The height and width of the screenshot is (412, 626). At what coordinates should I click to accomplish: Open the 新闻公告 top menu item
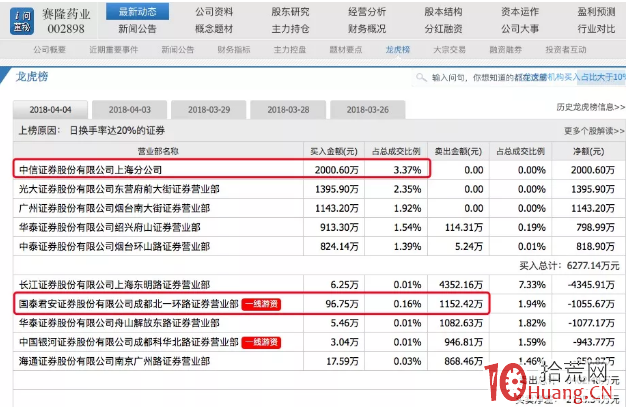[137, 29]
